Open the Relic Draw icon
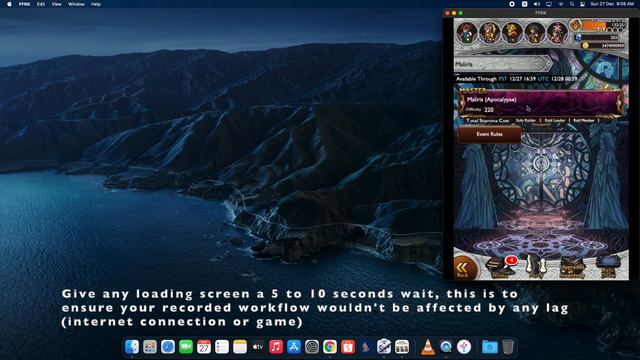The image size is (640, 360). click(x=608, y=267)
